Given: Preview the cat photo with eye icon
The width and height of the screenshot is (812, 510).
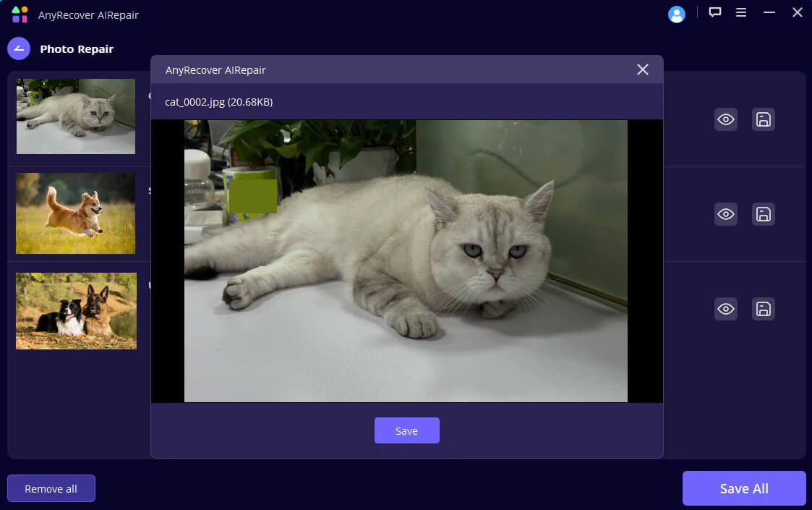Looking at the screenshot, I should (x=726, y=119).
